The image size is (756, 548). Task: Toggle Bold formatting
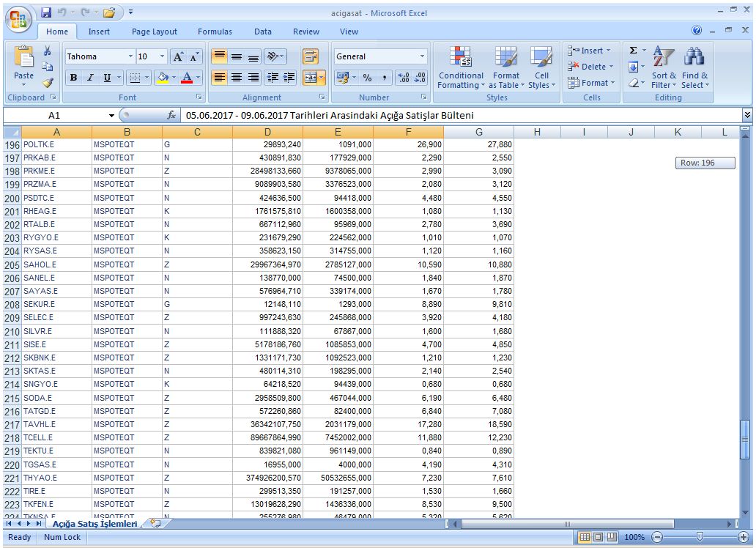pyautogui.click(x=73, y=78)
